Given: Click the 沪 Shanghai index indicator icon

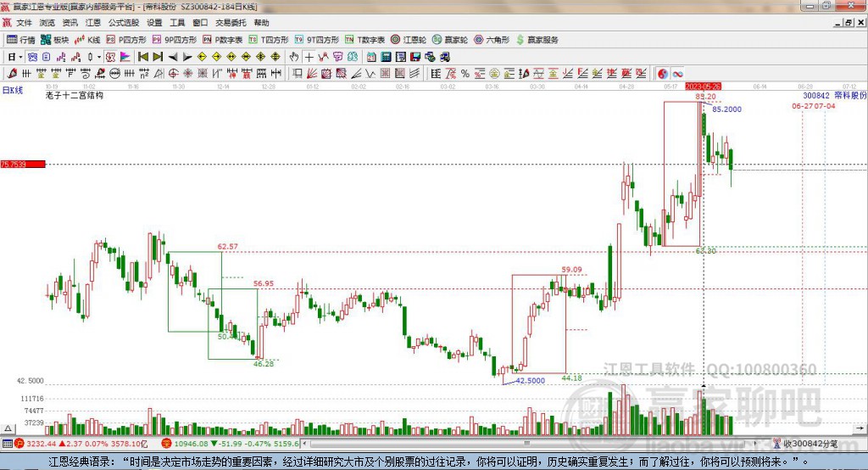Looking at the screenshot, I should [x=19, y=444].
